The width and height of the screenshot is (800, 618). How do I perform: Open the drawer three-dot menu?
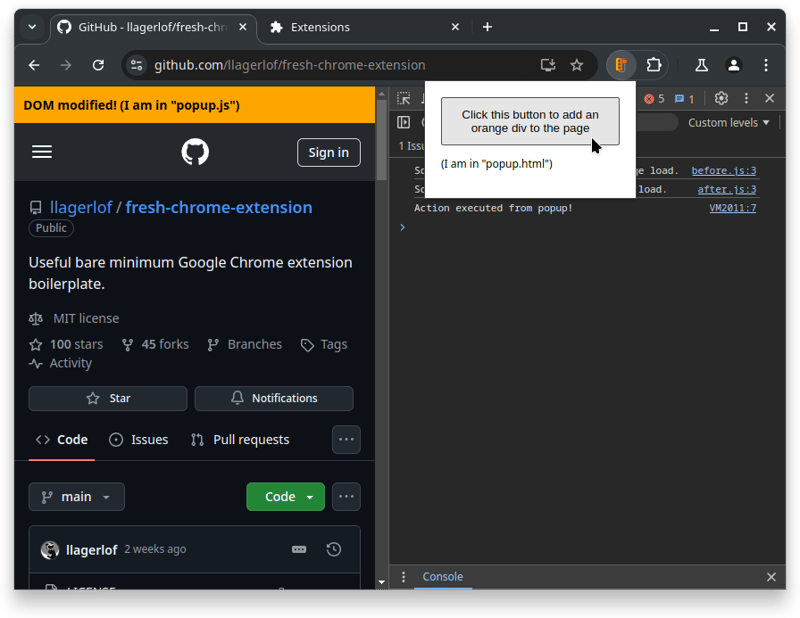(x=404, y=577)
